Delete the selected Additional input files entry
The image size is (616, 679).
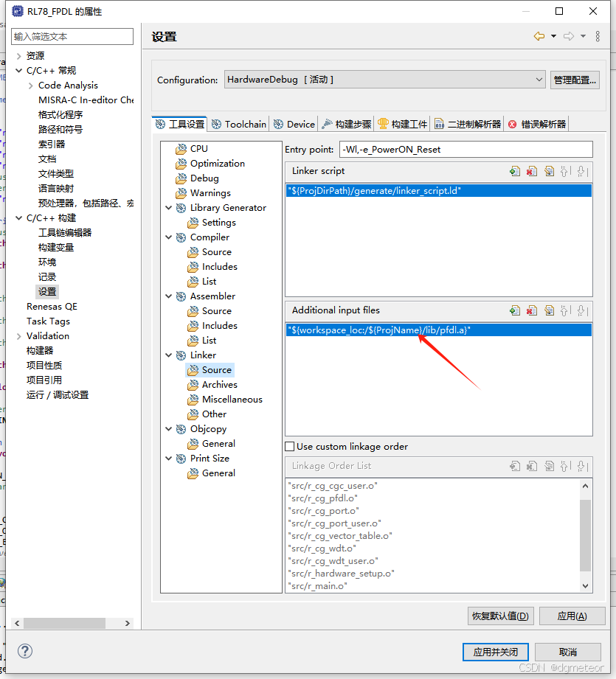pos(533,310)
